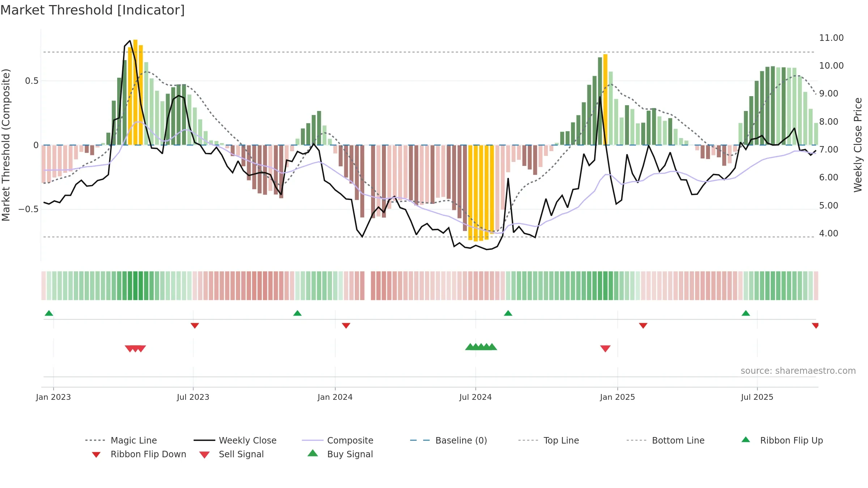The image size is (868, 488).
Task: Toggle the Weekly Close legend entry
Action: point(235,440)
